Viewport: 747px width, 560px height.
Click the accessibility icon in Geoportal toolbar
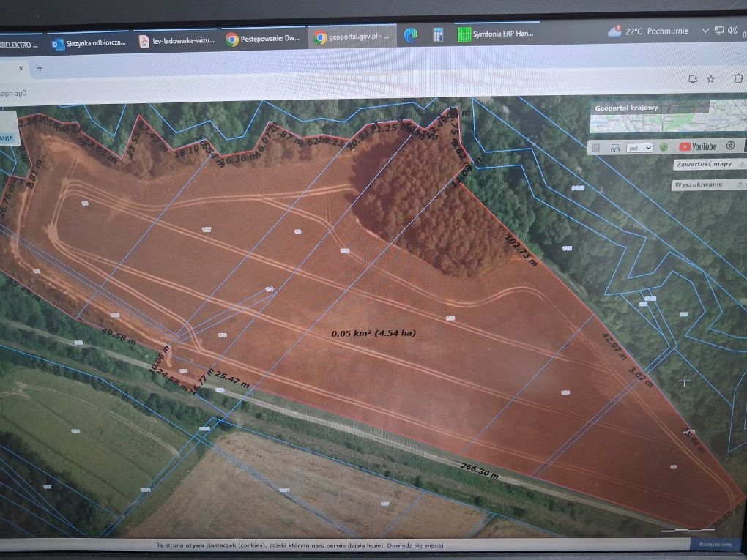coord(730,146)
